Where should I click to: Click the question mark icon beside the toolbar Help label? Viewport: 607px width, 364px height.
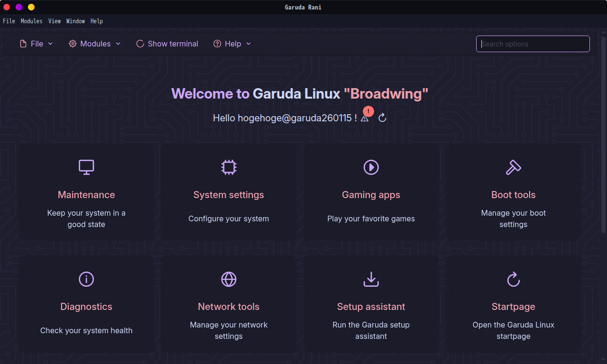click(x=217, y=44)
